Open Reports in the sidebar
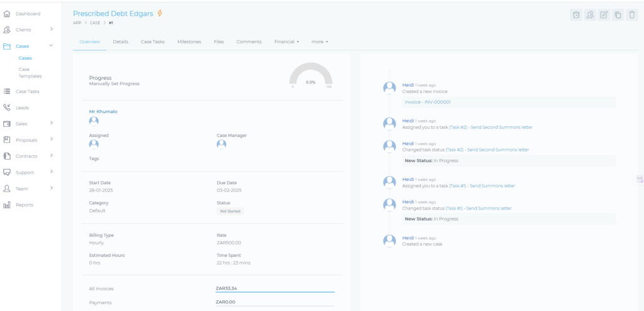Screen dimensions: 644x311 click(x=25, y=205)
